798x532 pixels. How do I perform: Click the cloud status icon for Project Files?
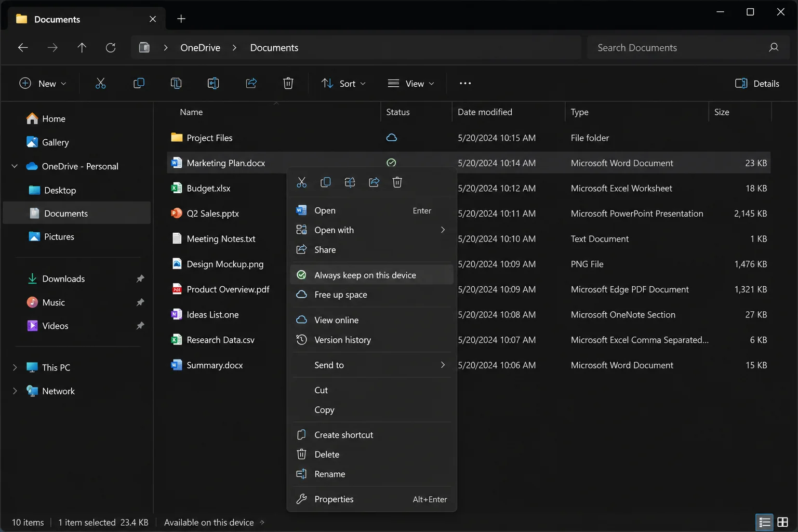point(392,138)
